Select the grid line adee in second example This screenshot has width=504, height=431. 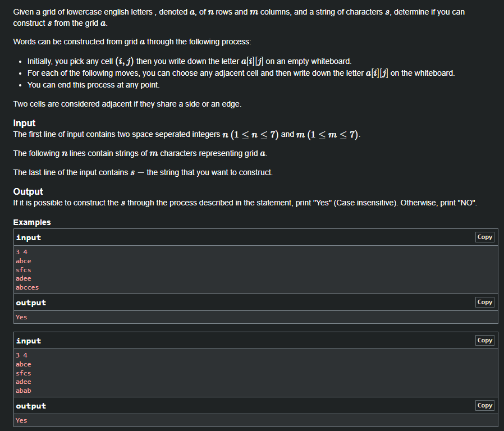23,381
